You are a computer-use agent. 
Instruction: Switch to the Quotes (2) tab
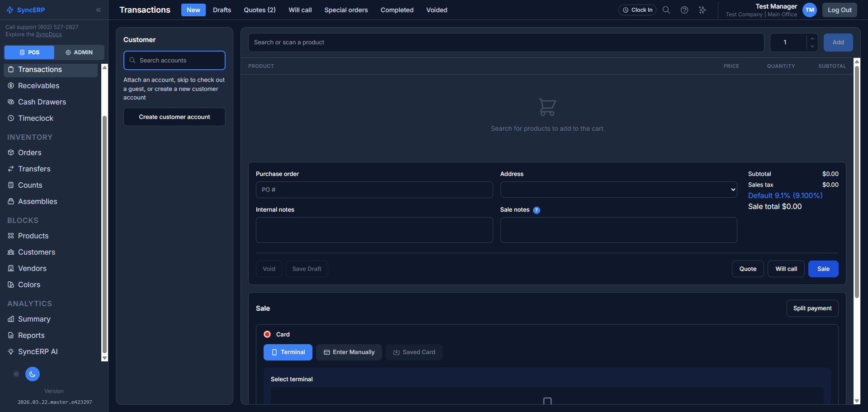259,9
